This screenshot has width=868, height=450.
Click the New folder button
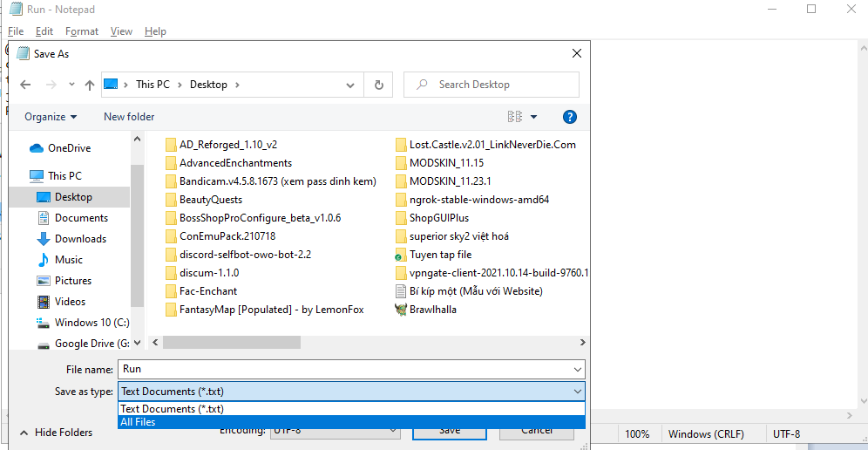tap(129, 117)
